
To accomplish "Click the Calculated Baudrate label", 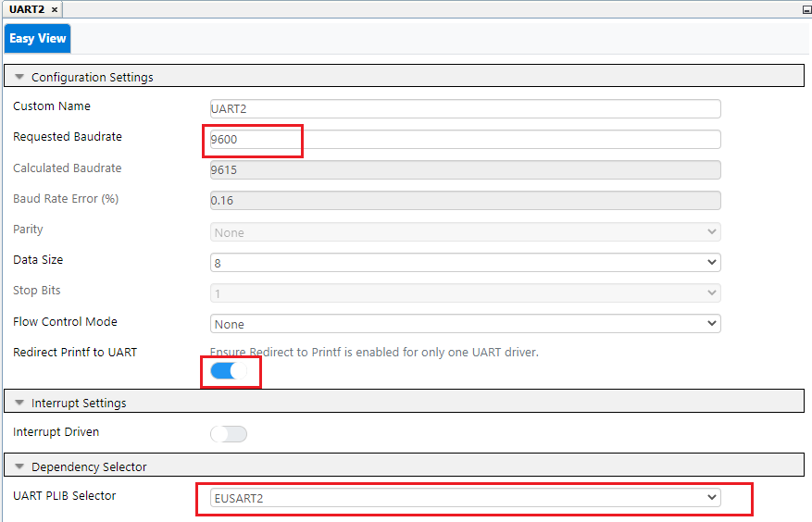I will [x=68, y=168].
